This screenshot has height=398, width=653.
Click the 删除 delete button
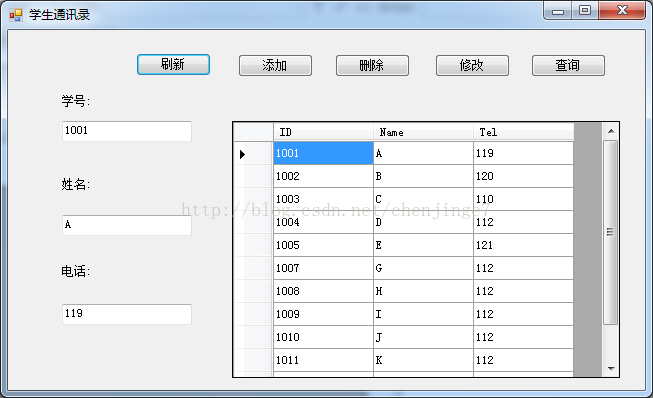pyautogui.click(x=372, y=65)
